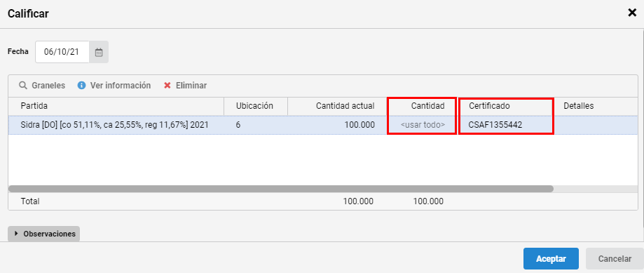Click the Certificado column header
Screen dimensions: 644x273
506,106
